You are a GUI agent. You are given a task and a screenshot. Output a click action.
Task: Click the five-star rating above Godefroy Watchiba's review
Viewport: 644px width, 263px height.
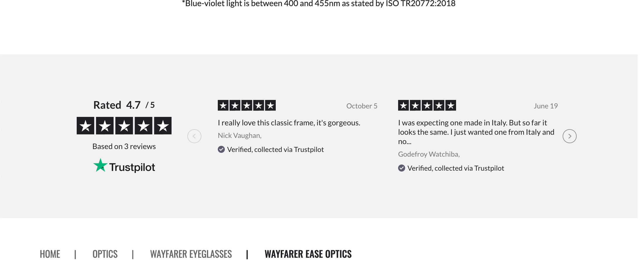(x=427, y=105)
